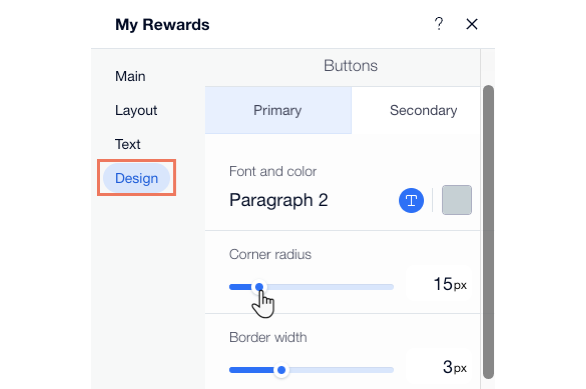Image resolution: width=586 pixels, height=389 pixels.
Task: Open the font picker T icon
Action: tap(411, 200)
